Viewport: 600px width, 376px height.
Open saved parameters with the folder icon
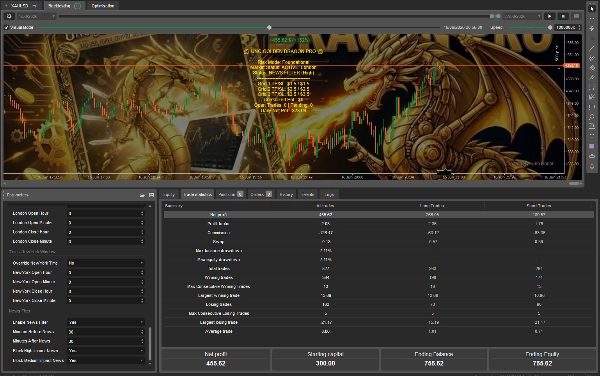(x=142, y=195)
